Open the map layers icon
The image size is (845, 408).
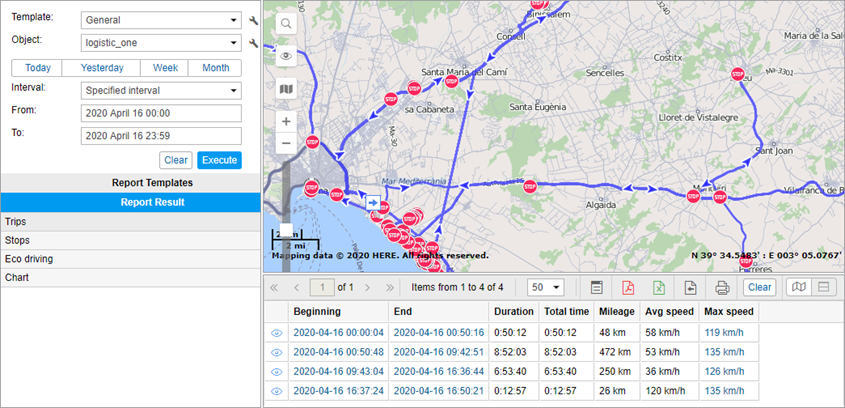(286, 89)
